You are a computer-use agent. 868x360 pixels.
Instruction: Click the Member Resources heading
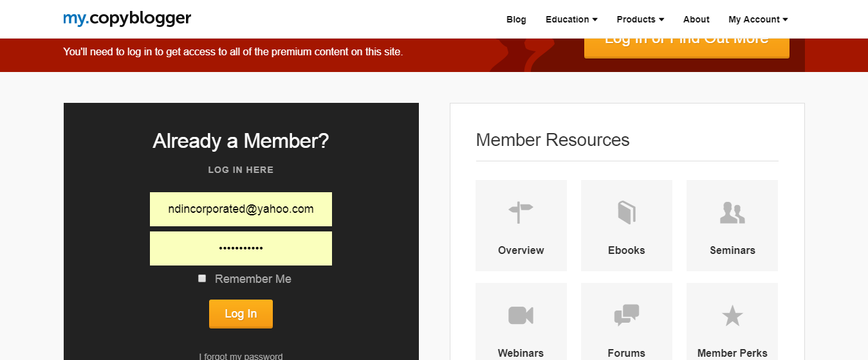pos(553,139)
